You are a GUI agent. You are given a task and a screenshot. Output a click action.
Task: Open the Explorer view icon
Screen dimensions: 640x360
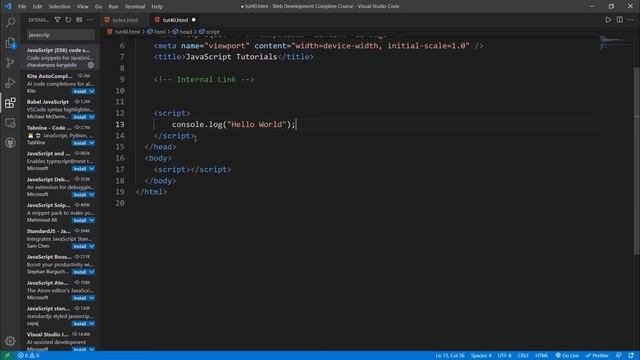pyautogui.click(x=10, y=42)
